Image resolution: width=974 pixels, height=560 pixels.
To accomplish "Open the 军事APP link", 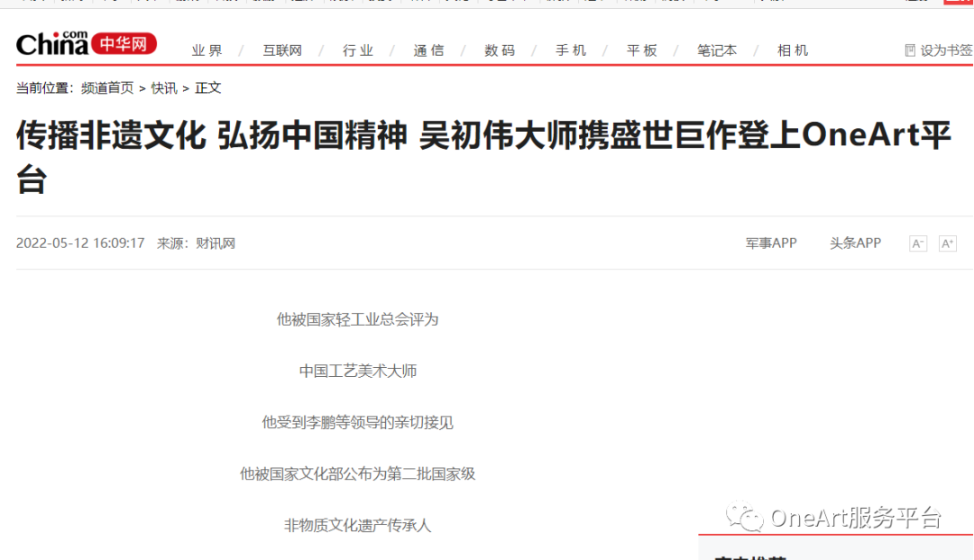I will pyautogui.click(x=771, y=243).
